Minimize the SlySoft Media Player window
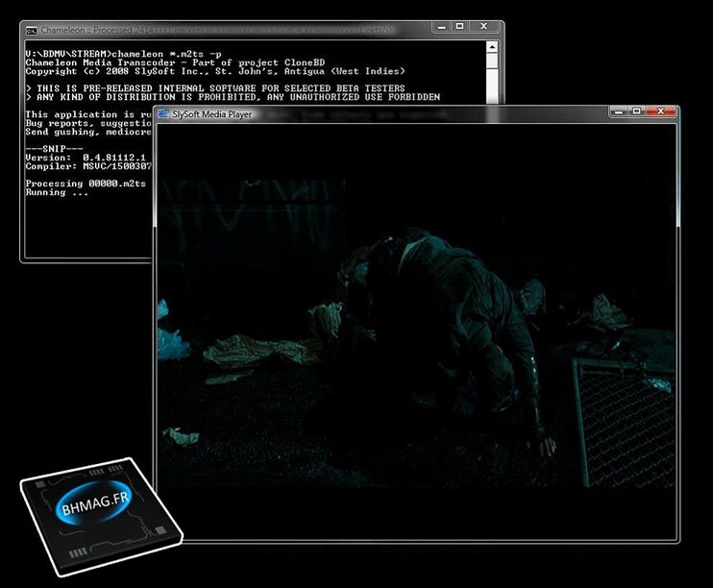Viewport: 713px width, 588px height. click(x=619, y=110)
